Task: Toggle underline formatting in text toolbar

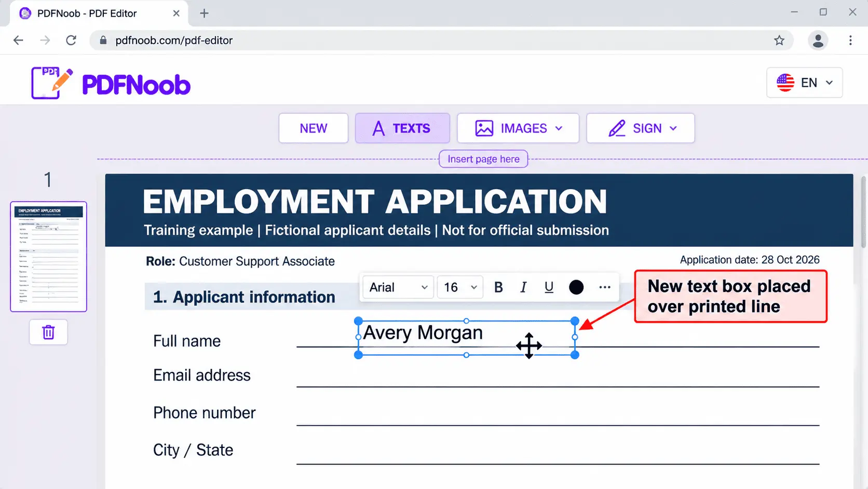Action: click(x=549, y=287)
